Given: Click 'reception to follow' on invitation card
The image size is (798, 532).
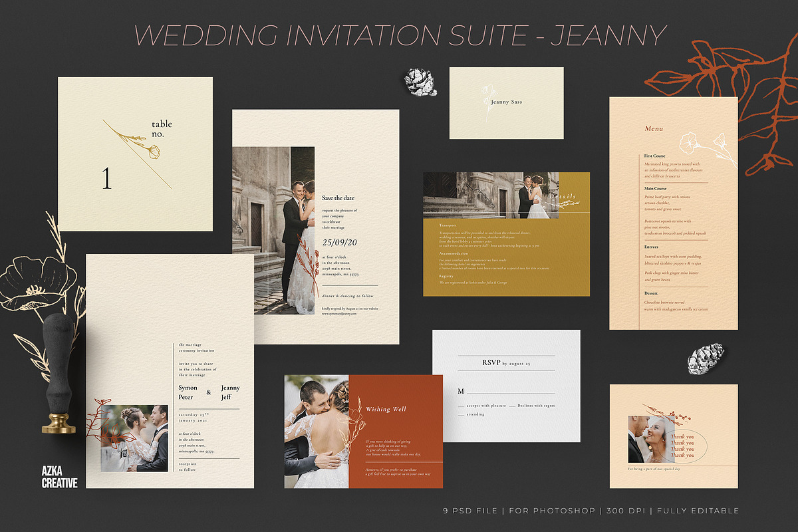Looking at the screenshot, I should click(x=188, y=466).
